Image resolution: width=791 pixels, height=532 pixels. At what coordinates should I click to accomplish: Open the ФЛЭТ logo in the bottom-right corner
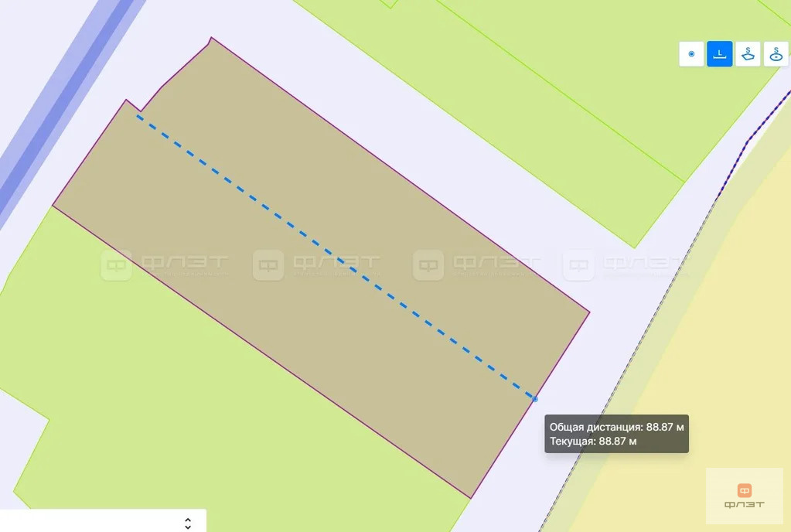pos(744,496)
